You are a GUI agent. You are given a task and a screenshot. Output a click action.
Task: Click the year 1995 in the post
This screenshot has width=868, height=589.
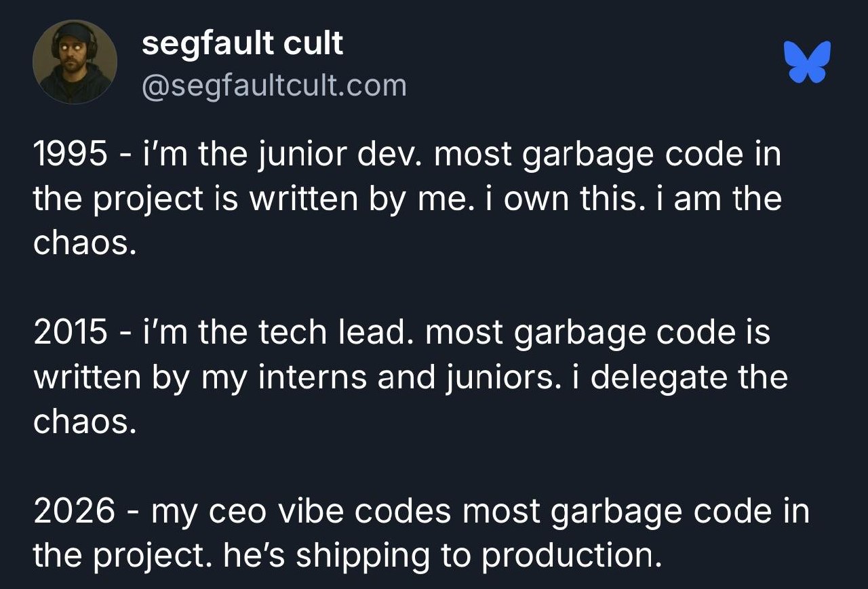point(70,155)
